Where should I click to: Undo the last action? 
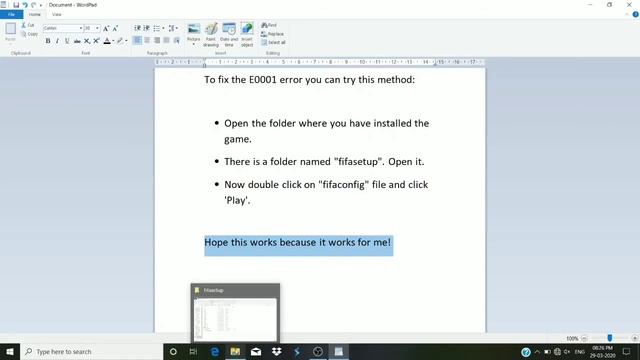click(x=25, y=5)
